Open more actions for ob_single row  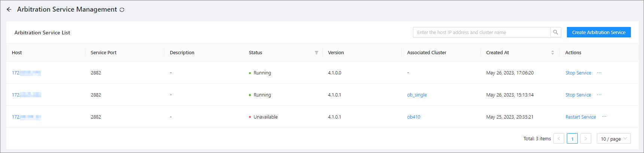click(x=599, y=95)
